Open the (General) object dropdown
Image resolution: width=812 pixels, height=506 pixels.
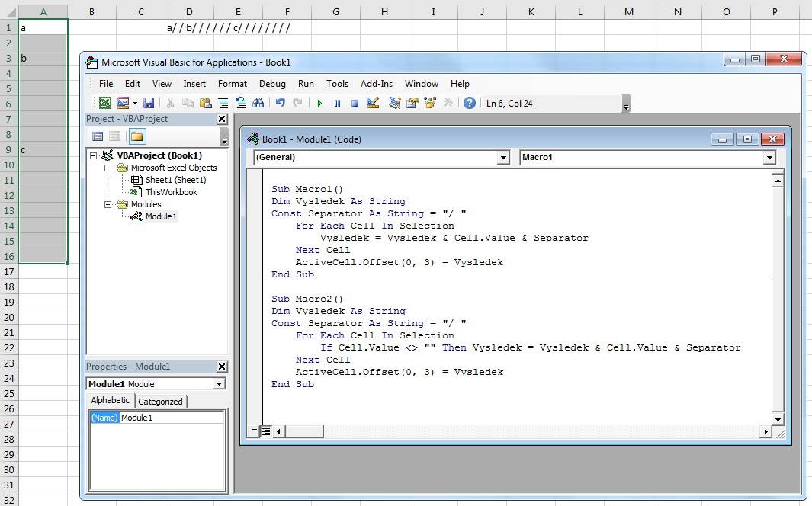tap(503, 157)
